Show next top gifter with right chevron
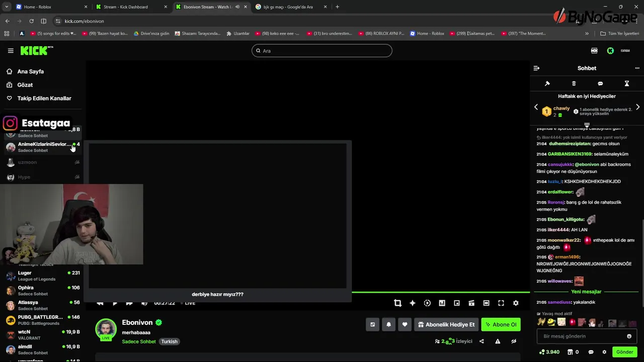Viewport: 644px width, 362px height. click(637, 107)
